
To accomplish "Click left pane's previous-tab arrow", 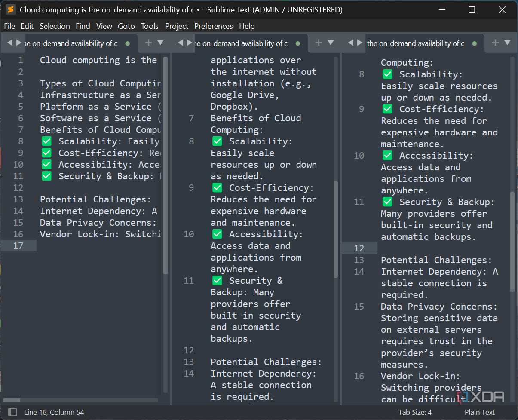I will (x=10, y=43).
